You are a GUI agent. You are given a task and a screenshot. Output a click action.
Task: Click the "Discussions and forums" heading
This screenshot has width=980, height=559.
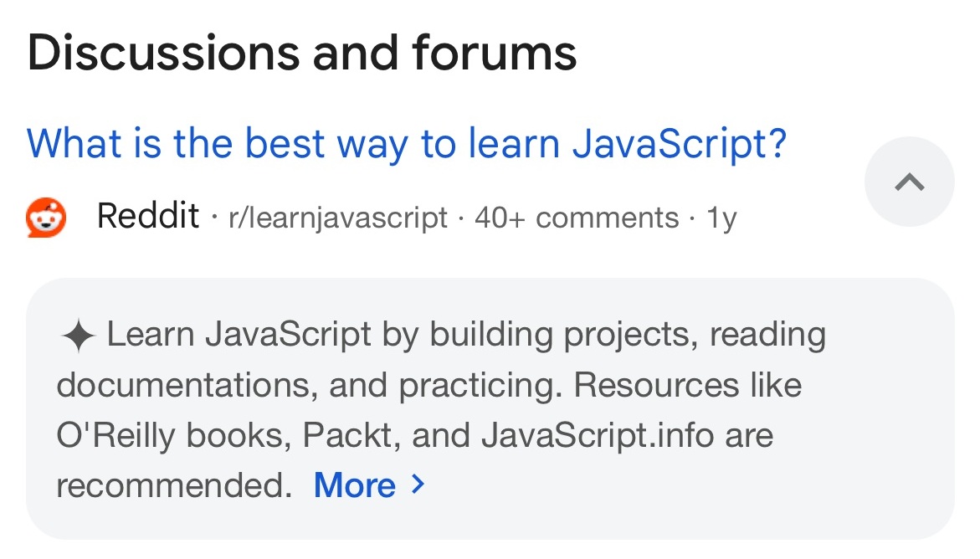[302, 52]
